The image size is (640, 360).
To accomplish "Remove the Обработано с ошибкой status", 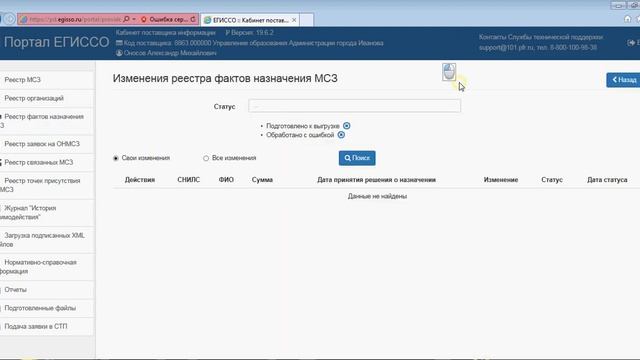I will point(341,135).
